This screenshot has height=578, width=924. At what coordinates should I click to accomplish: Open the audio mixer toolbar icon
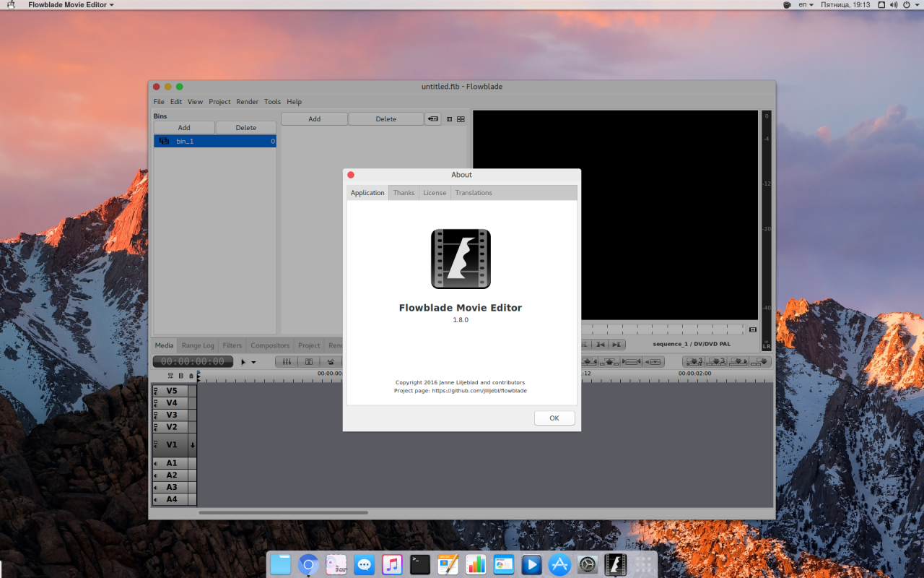287,362
